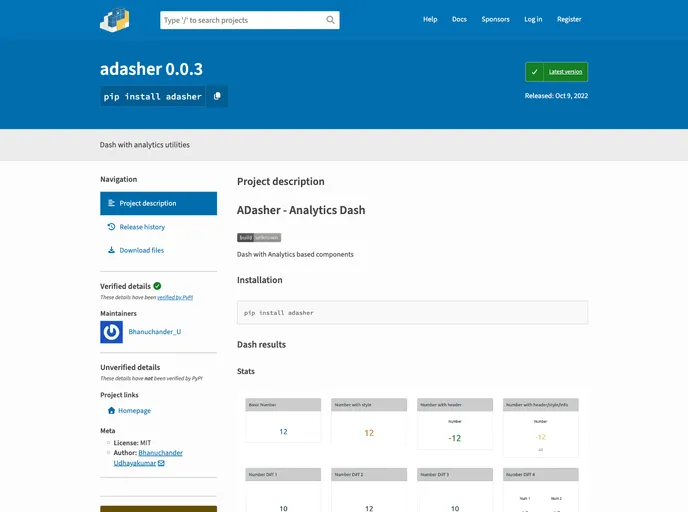Click the Latest version button

pos(556,72)
